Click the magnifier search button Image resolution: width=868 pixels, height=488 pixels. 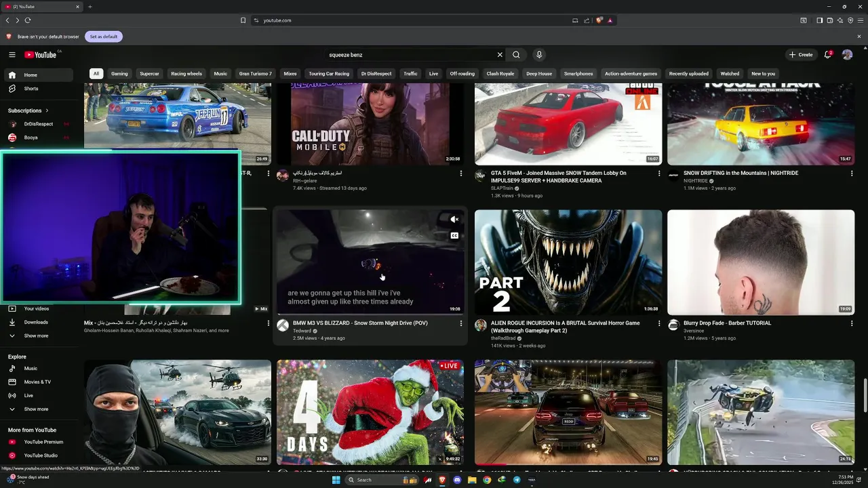tap(516, 55)
